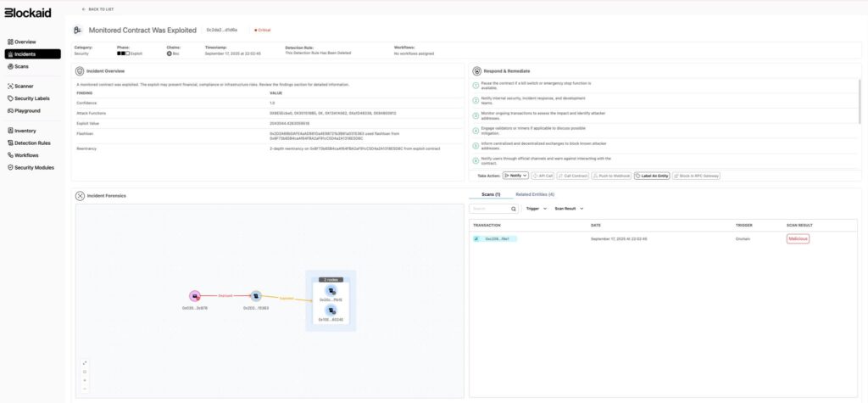Click the graph fullscreen expand icon
The image size is (868, 403).
(85, 363)
